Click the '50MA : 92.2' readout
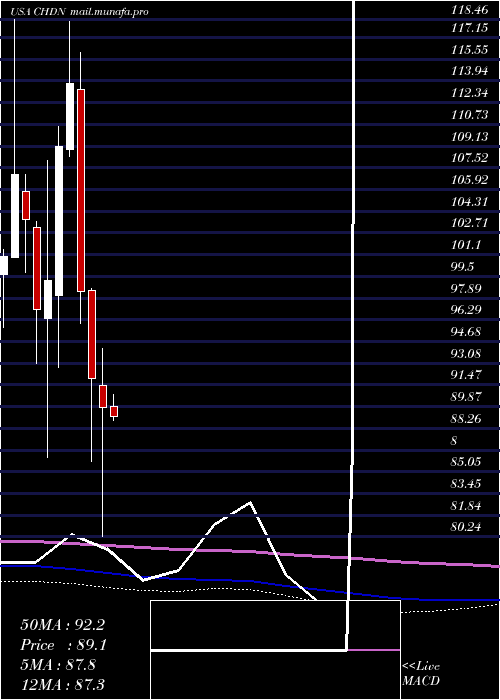The height and width of the screenshot is (700, 500). pos(63,625)
